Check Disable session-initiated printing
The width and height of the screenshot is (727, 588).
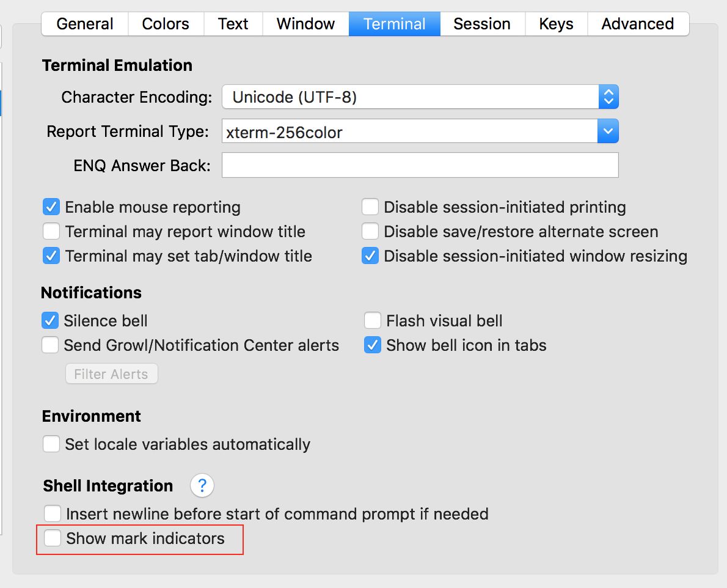370,207
